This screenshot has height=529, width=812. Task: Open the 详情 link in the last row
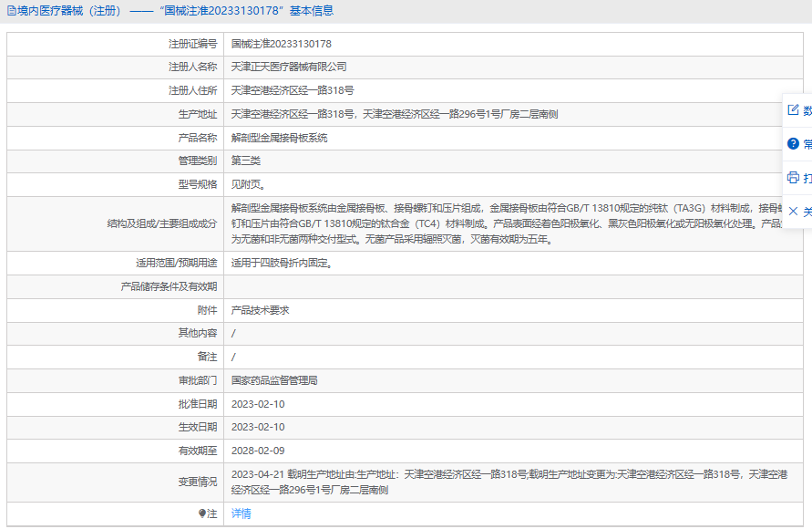[241, 514]
